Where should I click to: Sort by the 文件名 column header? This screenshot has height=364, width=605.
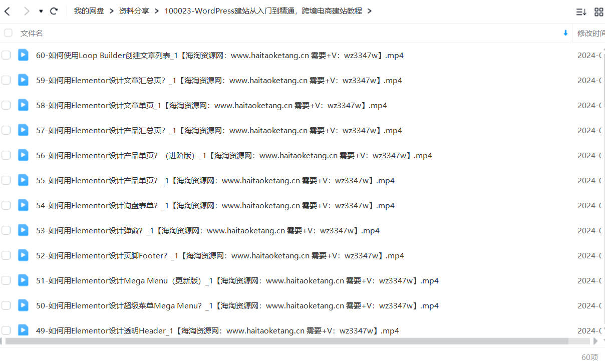click(32, 33)
